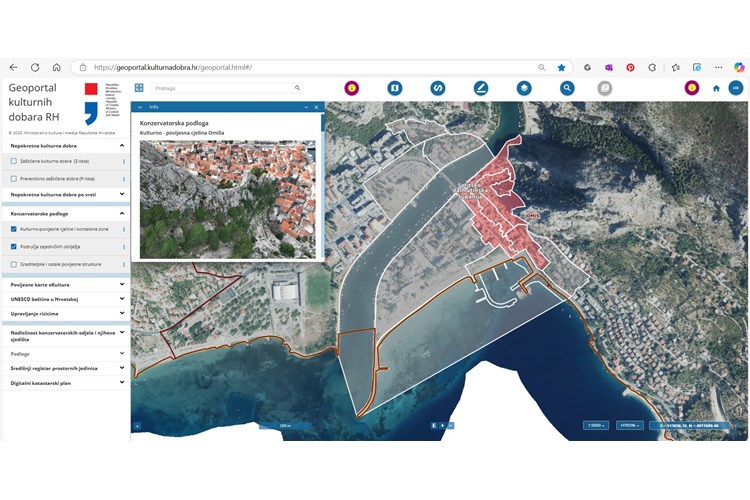
Task: Click the HR language button
Action: point(736,88)
